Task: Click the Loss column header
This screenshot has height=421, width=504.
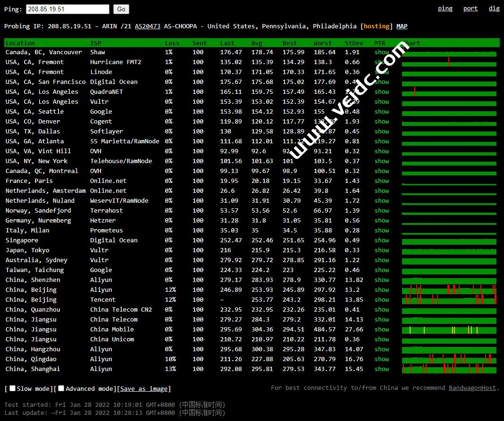Action: (172, 43)
